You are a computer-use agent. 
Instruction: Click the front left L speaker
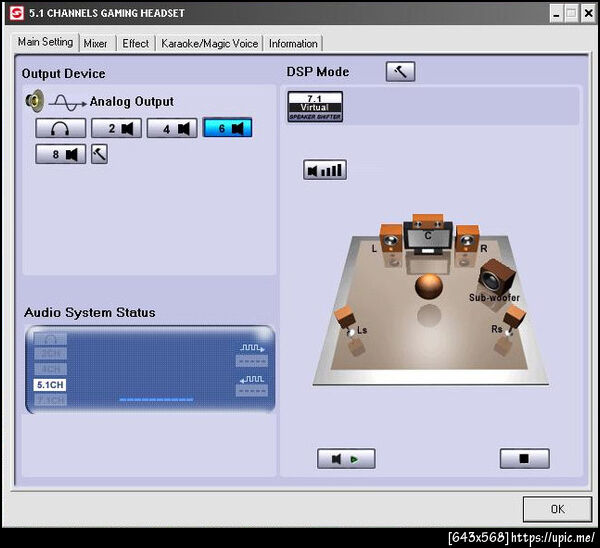point(391,238)
